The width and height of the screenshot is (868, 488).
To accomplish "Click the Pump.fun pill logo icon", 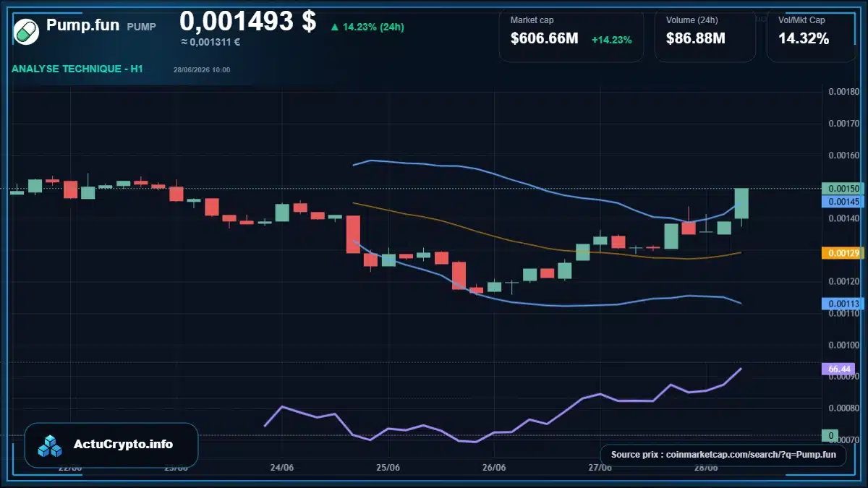I will coord(27,31).
